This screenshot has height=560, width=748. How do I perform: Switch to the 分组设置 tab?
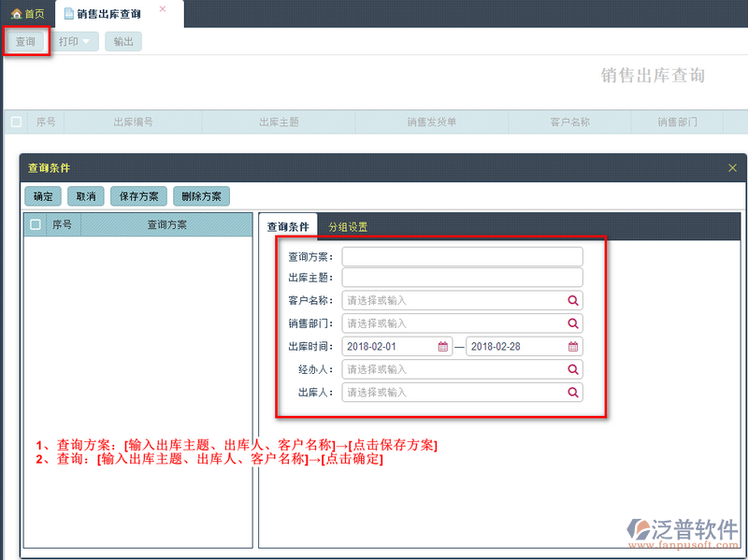pos(346,224)
